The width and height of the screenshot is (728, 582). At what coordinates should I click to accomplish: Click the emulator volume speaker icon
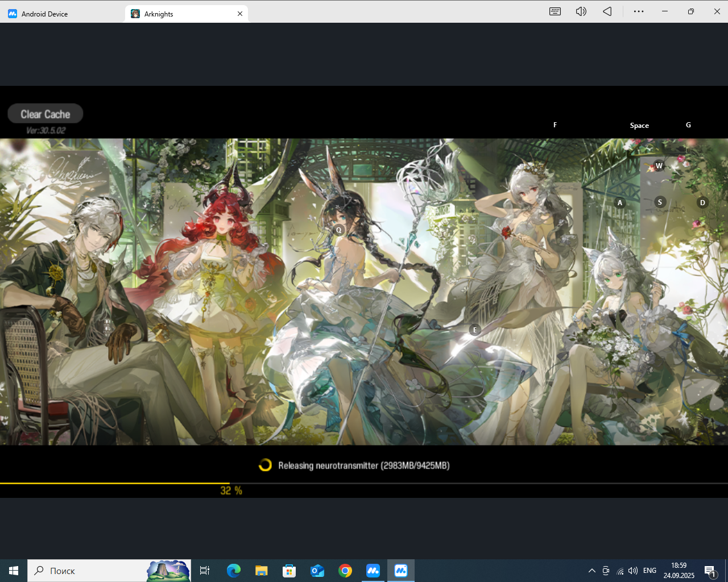(x=581, y=11)
